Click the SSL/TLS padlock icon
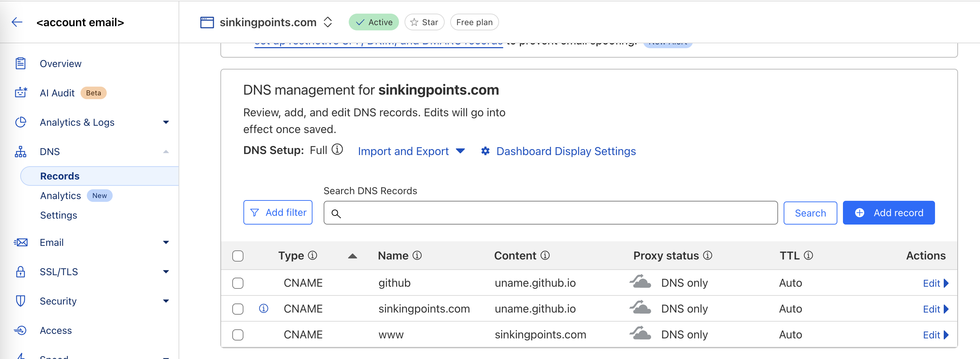The height and width of the screenshot is (359, 980). pos(21,272)
